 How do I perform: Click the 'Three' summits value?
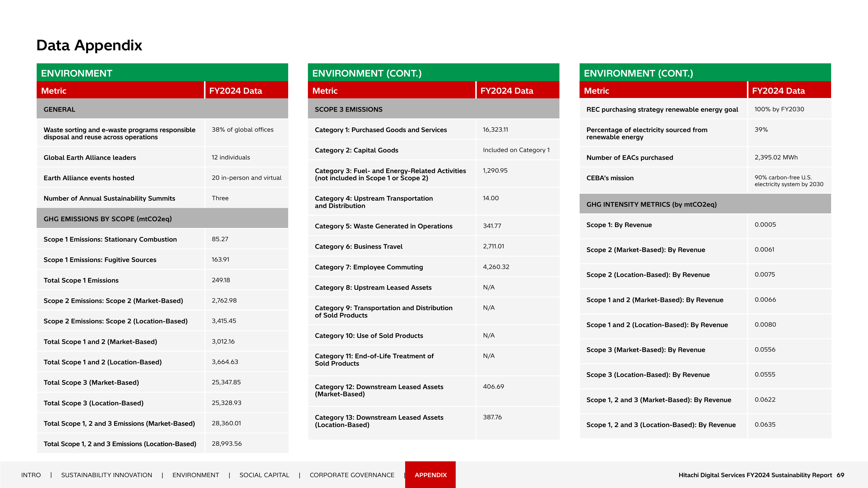[x=220, y=198]
